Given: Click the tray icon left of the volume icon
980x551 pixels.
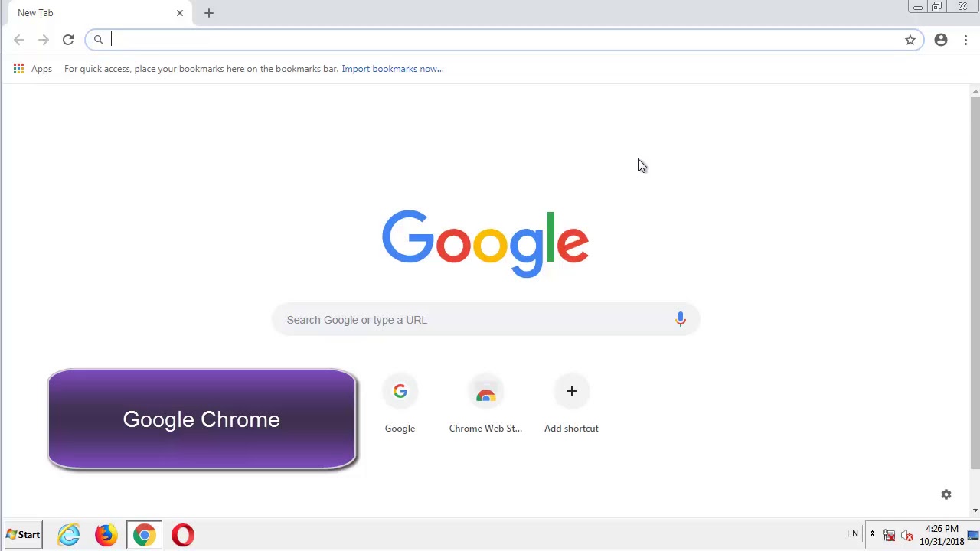Looking at the screenshot, I should coord(889,535).
